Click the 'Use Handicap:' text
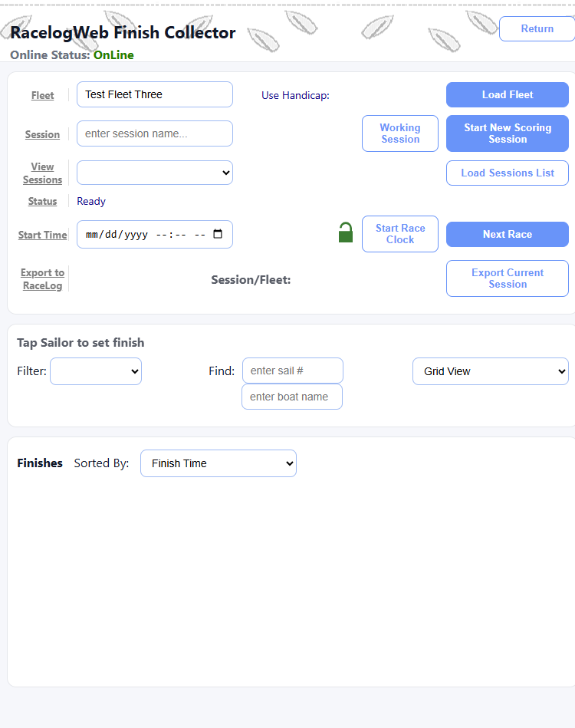 [x=295, y=95]
